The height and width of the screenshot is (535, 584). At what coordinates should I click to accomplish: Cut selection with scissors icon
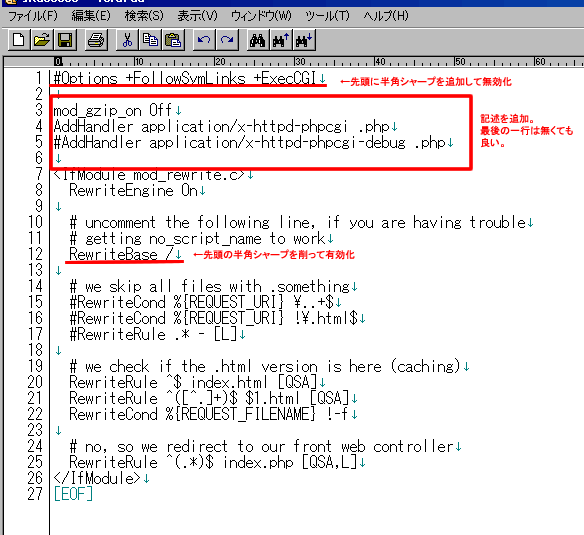pos(127,40)
